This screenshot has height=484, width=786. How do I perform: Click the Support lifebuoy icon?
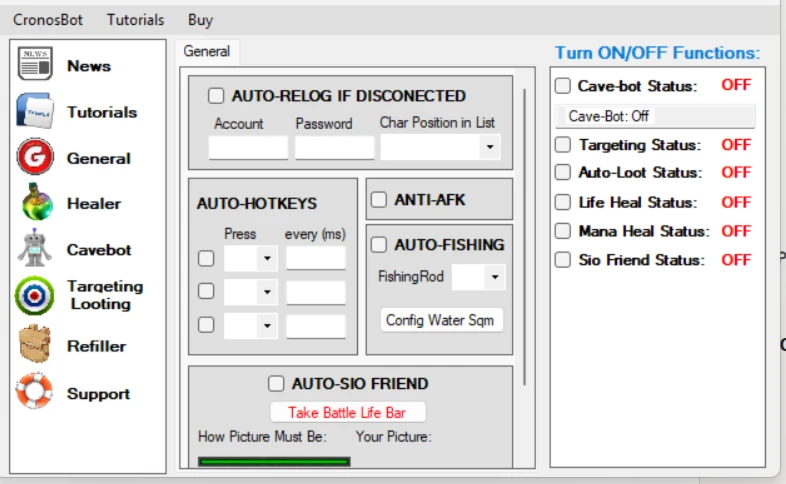[x=34, y=391]
